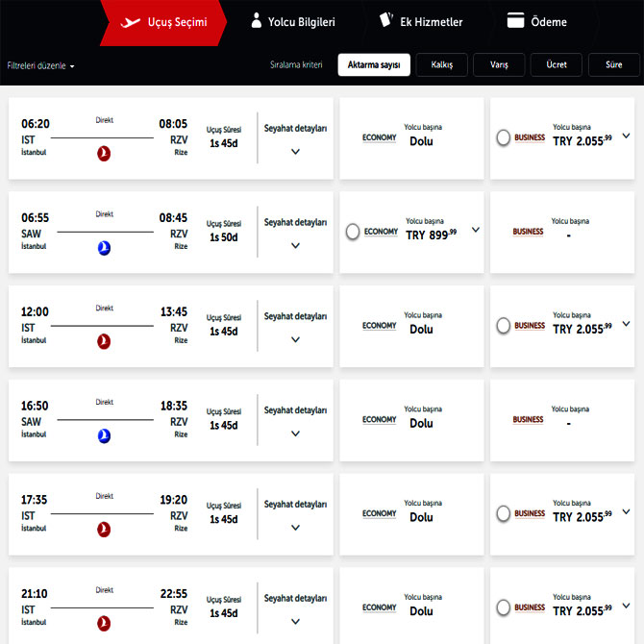The image size is (644, 644).
Task: Click the passenger icon beside Yolcu Bilgileri
Action: pyautogui.click(x=256, y=20)
